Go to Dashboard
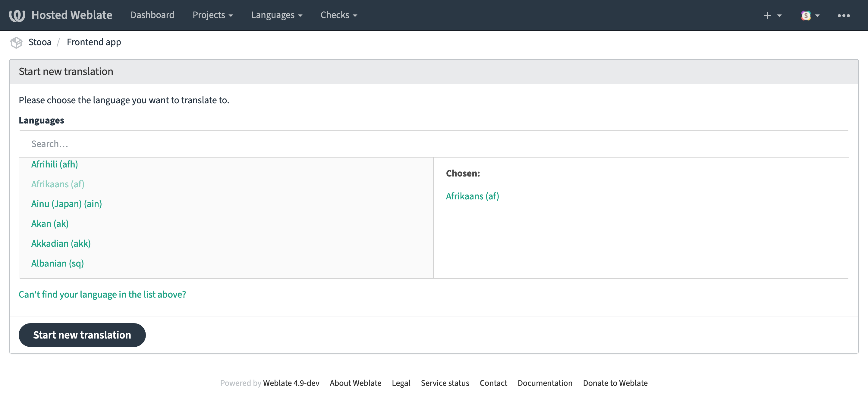Viewport: 868px width, 403px height. tap(152, 15)
